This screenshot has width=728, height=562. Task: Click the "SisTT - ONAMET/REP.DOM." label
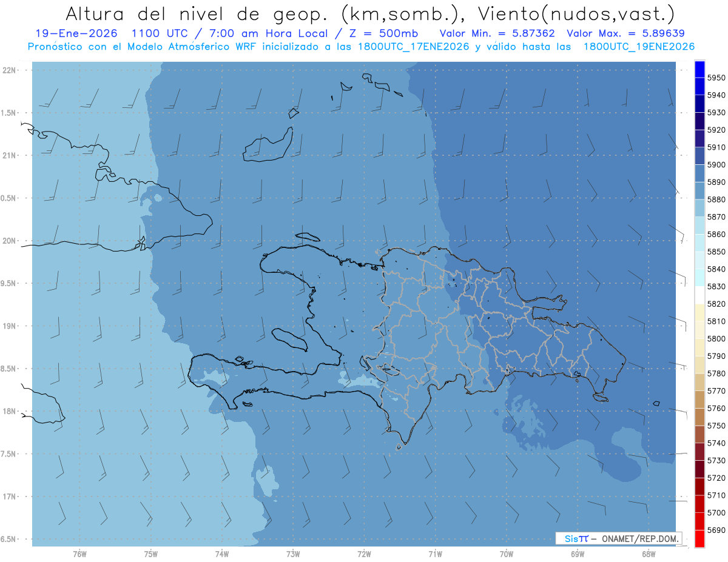619,538
